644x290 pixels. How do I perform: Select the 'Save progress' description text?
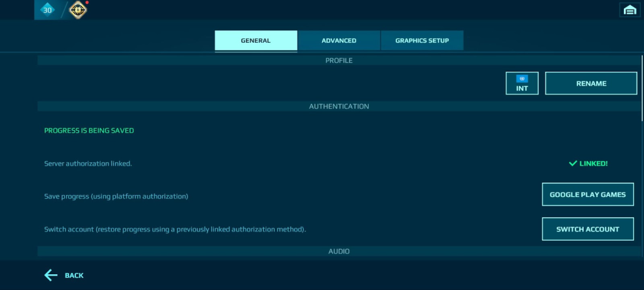click(x=116, y=196)
